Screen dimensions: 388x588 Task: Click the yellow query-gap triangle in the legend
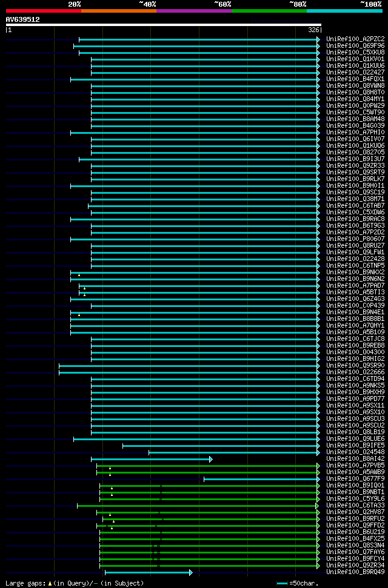50,584
